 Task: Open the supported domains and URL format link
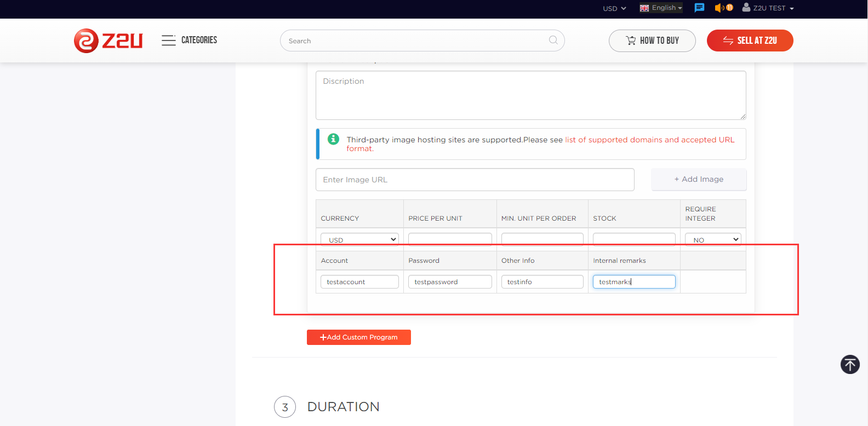click(x=649, y=140)
